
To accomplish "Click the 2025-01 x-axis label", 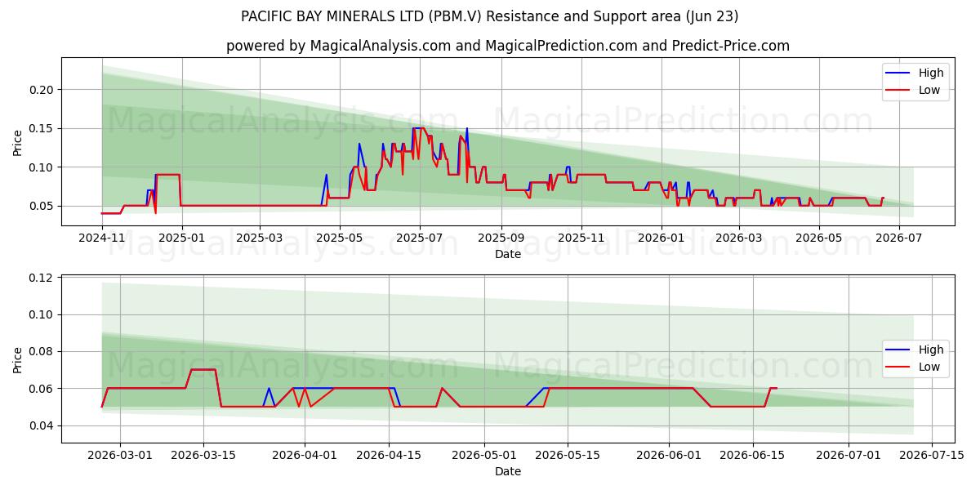I will click(181, 238).
